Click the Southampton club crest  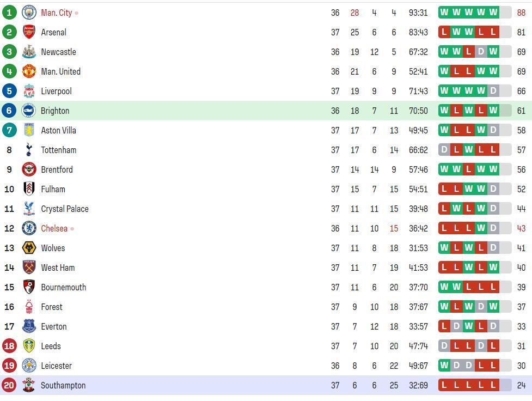point(29,385)
